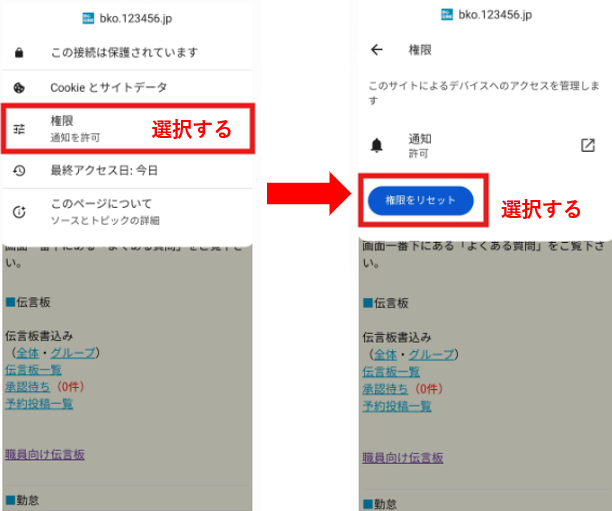The image size is (612, 511).
Task: Open notification settings via external-link icon
Action: (x=588, y=145)
